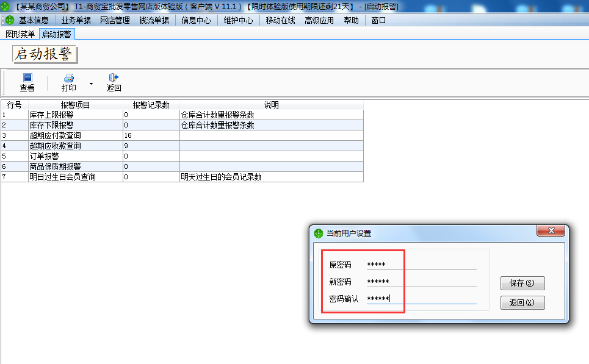This screenshot has width=589, height=364.
Task: Click the 返回(X) button in the dialog
Action: point(522,302)
